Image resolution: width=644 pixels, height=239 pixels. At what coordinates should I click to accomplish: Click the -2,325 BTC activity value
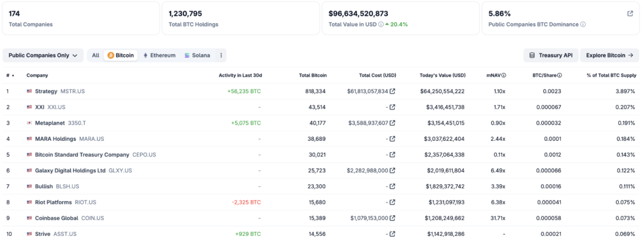tap(246, 202)
